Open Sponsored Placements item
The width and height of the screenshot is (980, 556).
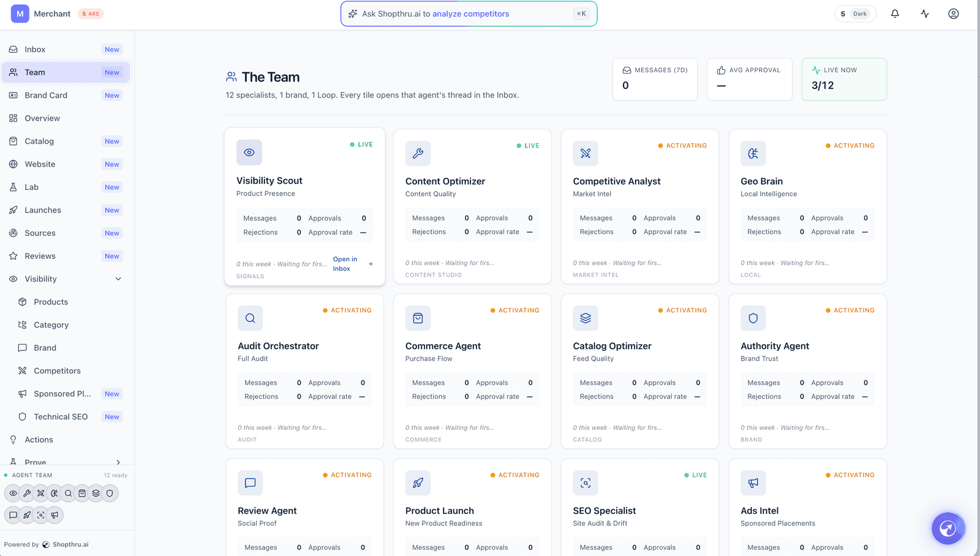70,394
